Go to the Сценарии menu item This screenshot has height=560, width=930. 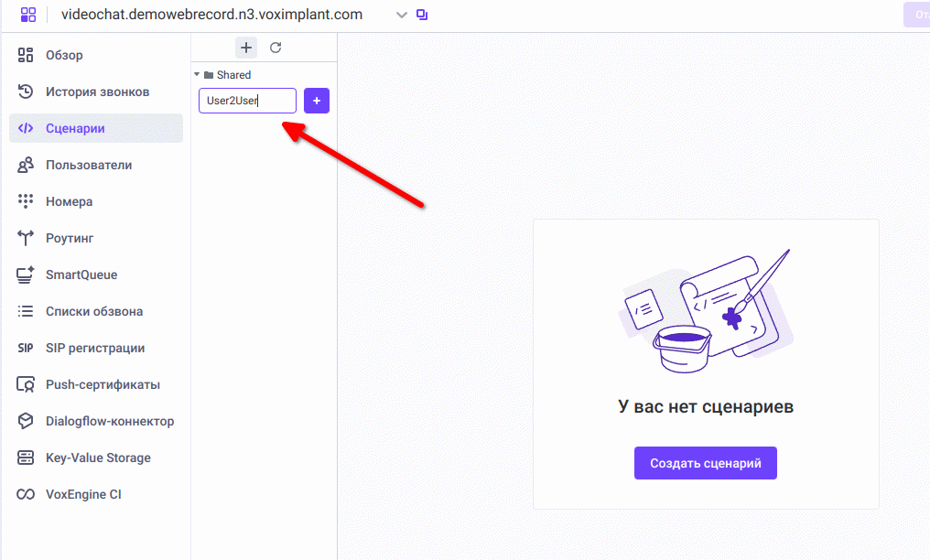point(75,128)
